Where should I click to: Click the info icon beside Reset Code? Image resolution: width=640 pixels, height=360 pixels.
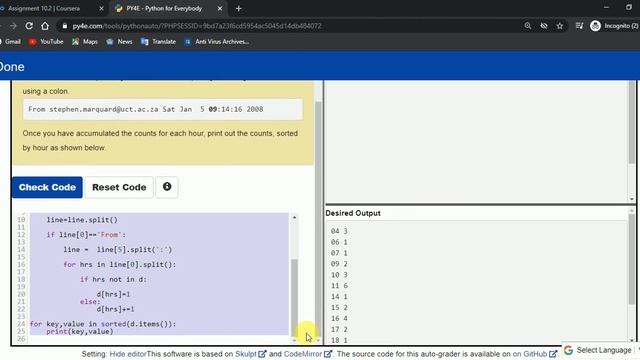point(167,187)
